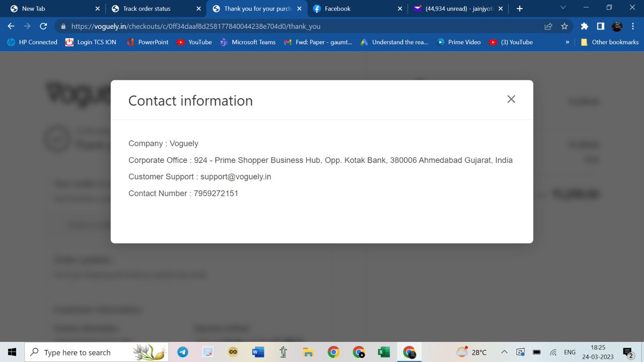Bookmark this page with star icon
The width and height of the screenshot is (644, 362).
click(x=564, y=26)
